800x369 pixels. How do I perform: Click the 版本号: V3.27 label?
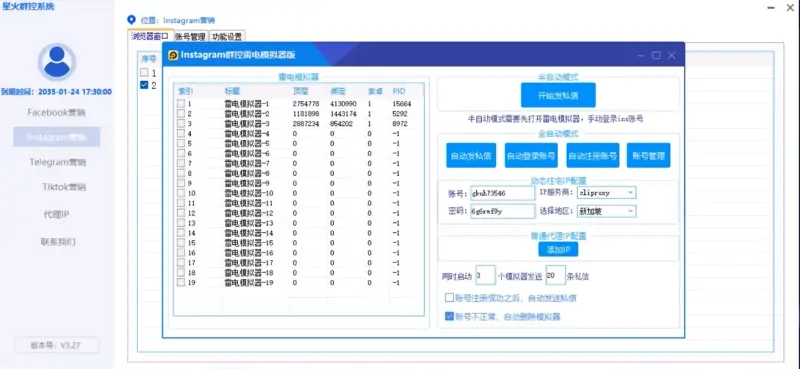pos(56,345)
